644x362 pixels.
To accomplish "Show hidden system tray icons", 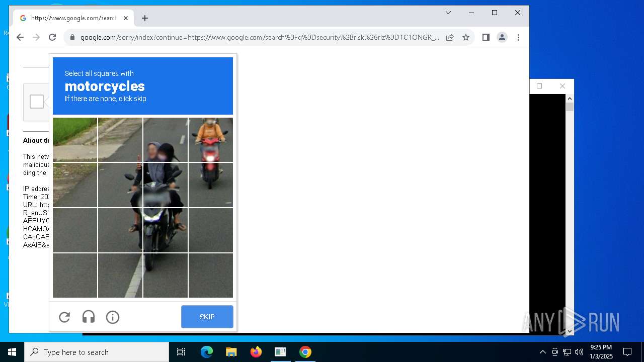I will [542, 352].
